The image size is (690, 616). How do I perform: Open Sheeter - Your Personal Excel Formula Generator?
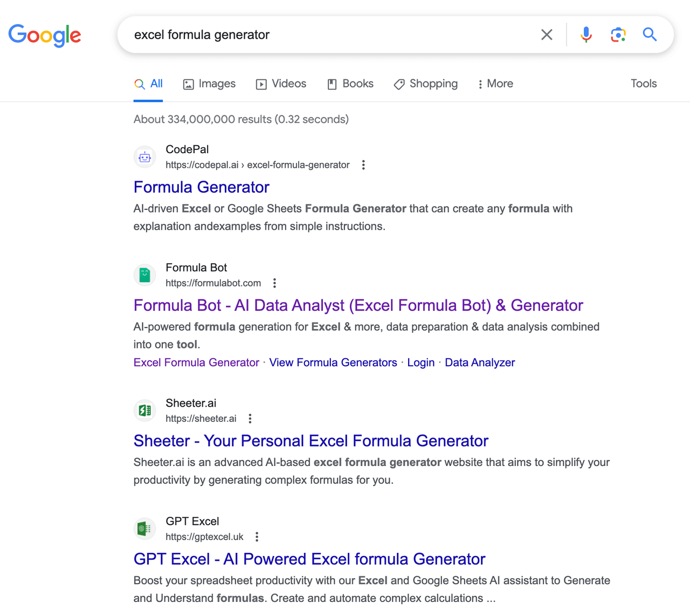tap(311, 441)
